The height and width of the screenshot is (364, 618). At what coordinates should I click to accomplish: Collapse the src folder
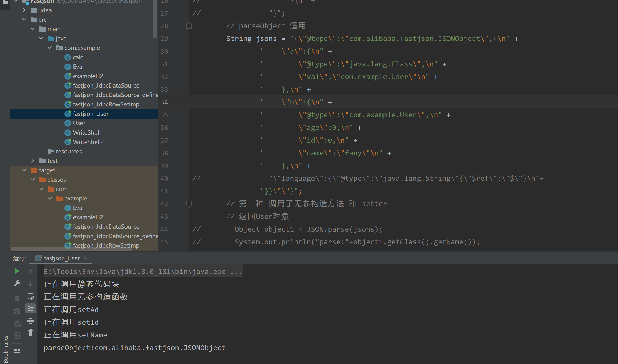coord(24,19)
